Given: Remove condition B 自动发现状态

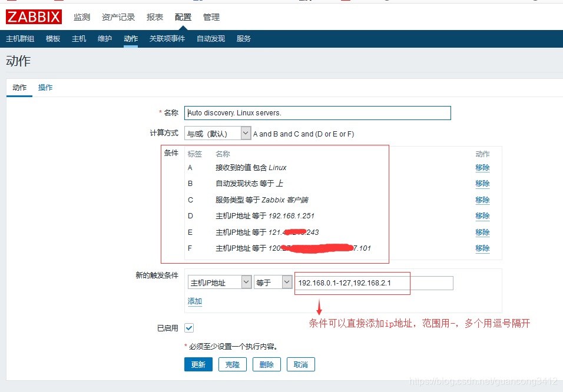Looking at the screenshot, I should [482, 184].
